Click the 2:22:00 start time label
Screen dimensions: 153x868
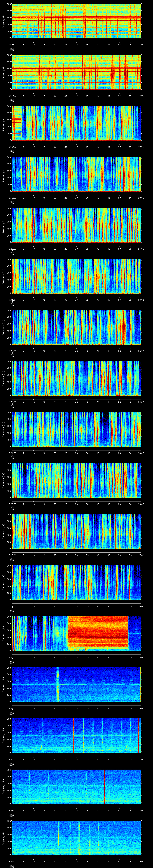pyautogui.click(x=12, y=351)
